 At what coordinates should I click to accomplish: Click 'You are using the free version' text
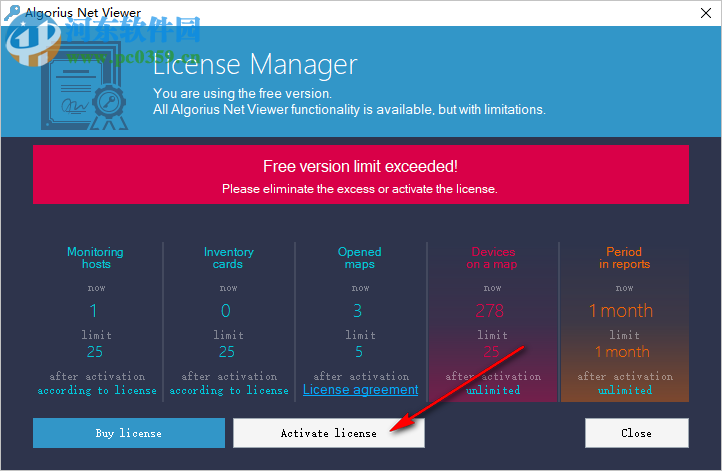click(242, 93)
